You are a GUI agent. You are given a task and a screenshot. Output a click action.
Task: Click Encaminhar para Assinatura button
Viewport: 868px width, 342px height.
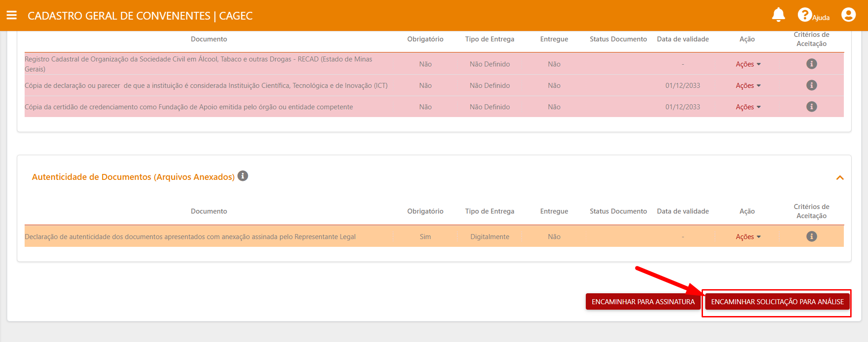(643, 301)
